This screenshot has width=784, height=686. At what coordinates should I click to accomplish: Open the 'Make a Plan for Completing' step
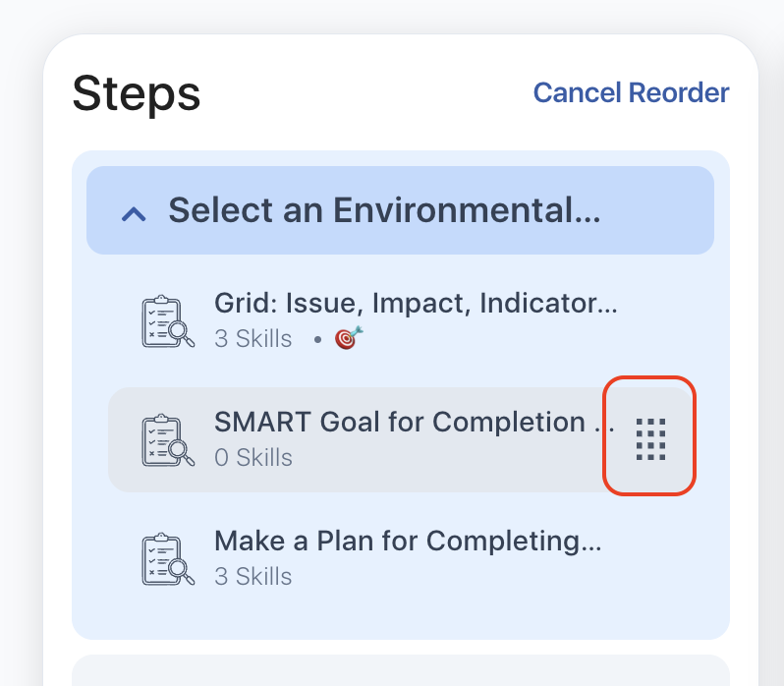[x=408, y=541]
